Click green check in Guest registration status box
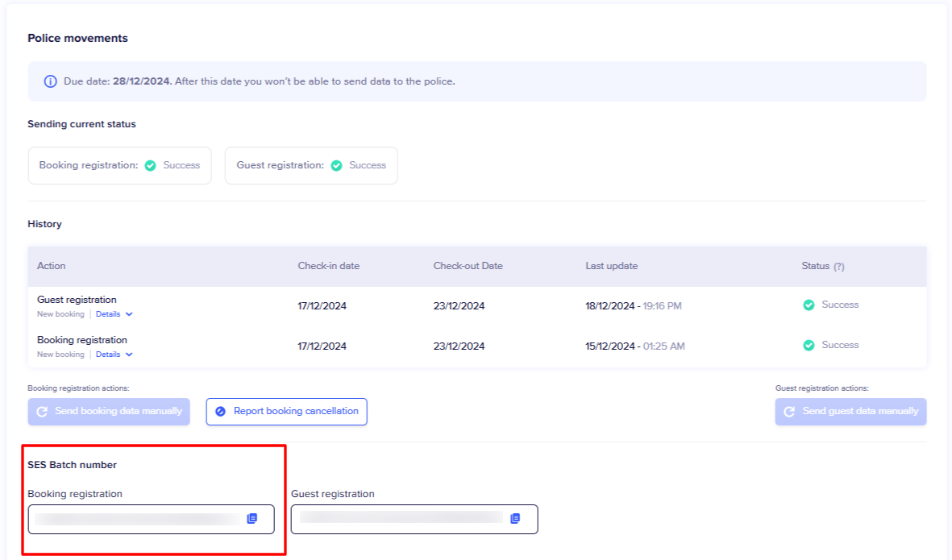952x560 pixels. click(336, 165)
